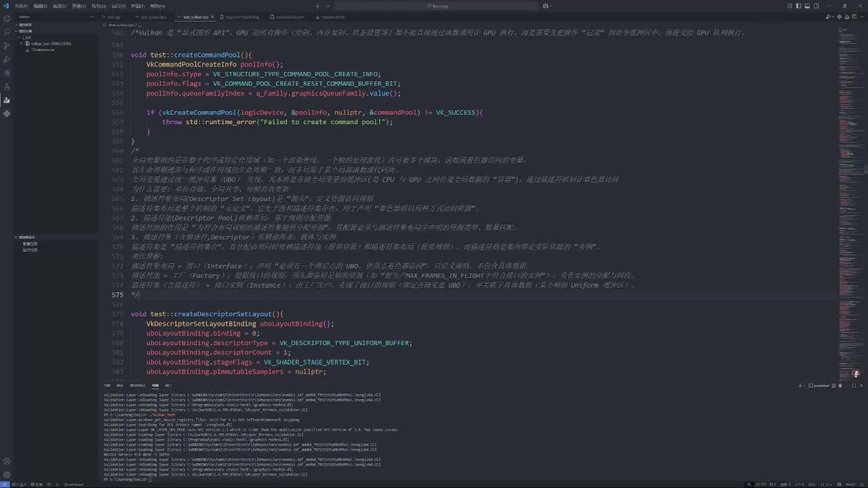Open the 编辑(E) Edit menu

pos(40,5)
